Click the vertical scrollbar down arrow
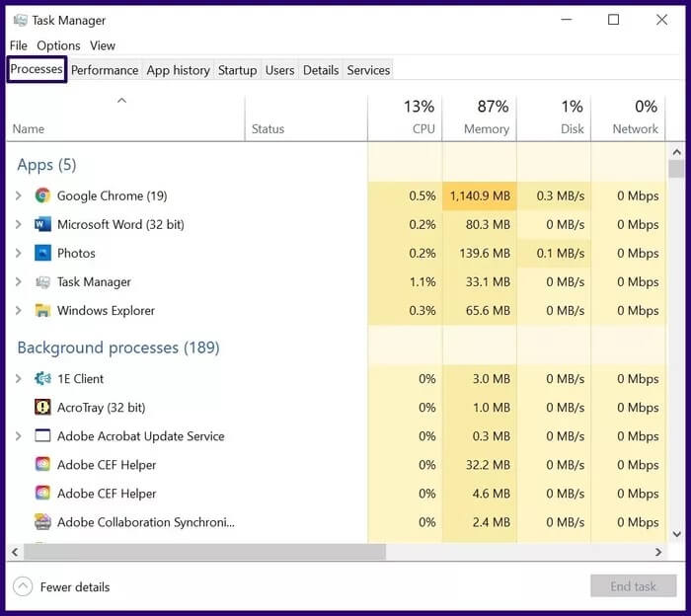This screenshot has height=616, width=691. tap(677, 534)
